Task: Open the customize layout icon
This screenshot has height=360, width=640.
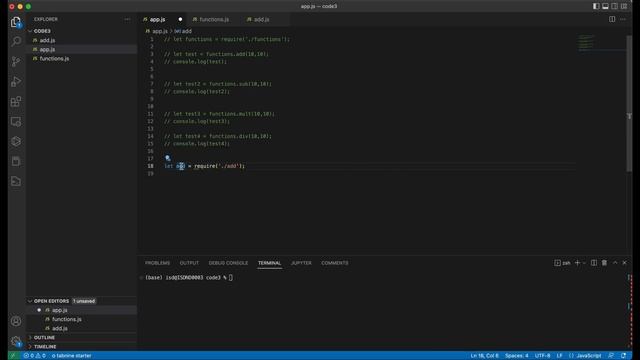Action: pyautogui.click(x=624, y=6)
